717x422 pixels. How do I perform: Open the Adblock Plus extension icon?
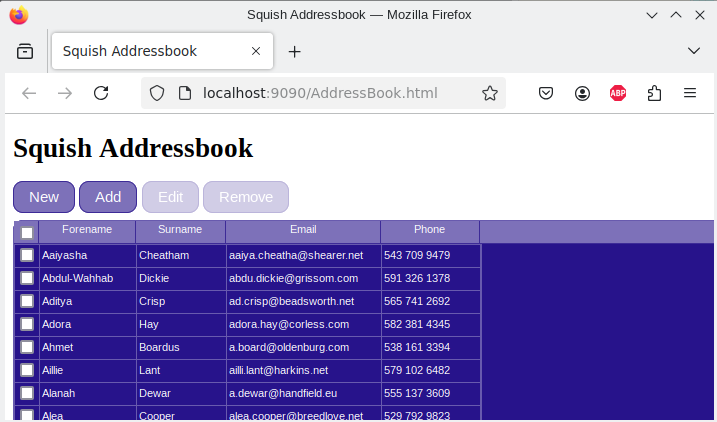coord(618,93)
